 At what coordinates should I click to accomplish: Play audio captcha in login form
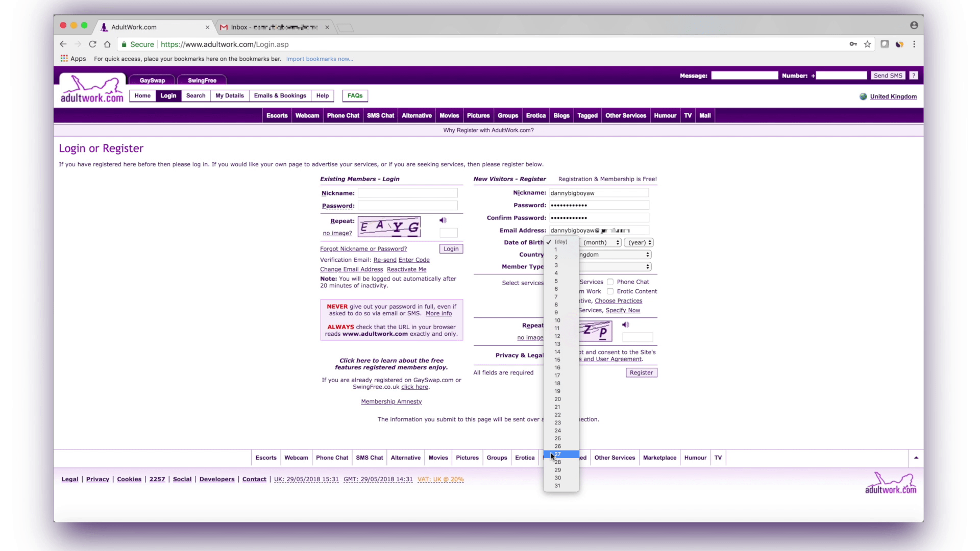click(443, 220)
